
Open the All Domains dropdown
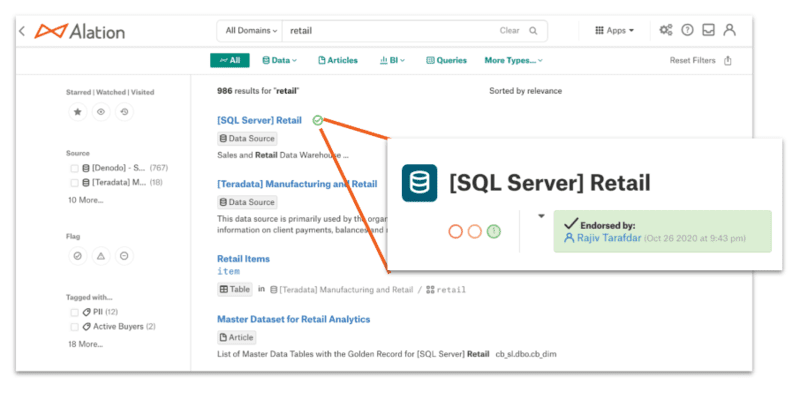click(250, 31)
